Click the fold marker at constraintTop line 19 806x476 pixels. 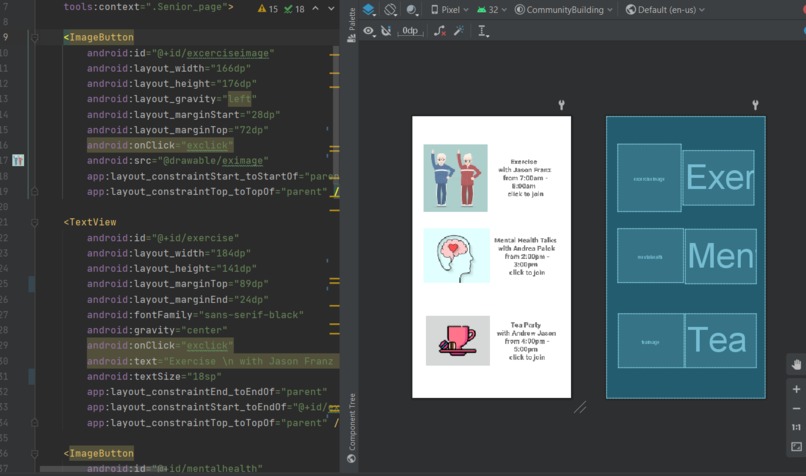[x=34, y=192]
